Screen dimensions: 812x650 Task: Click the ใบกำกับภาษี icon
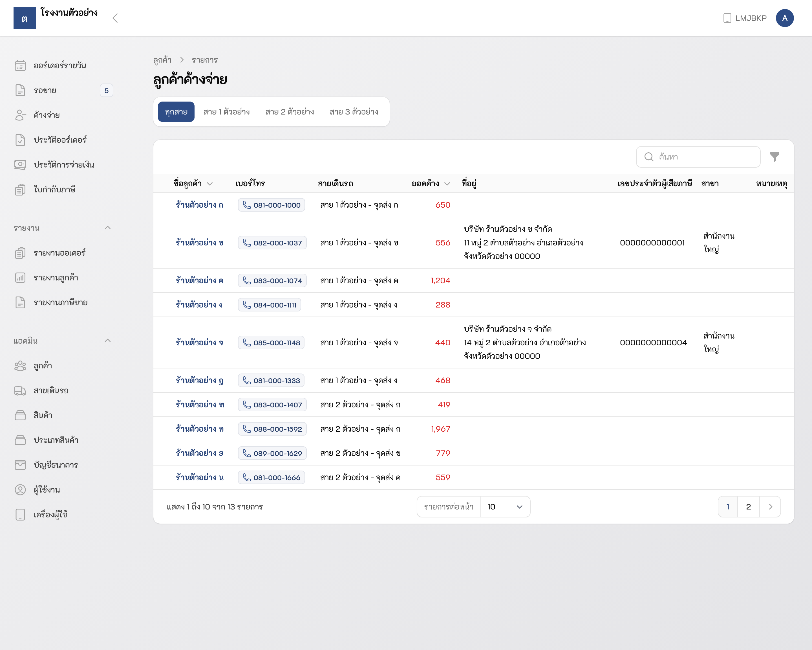click(20, 190)
